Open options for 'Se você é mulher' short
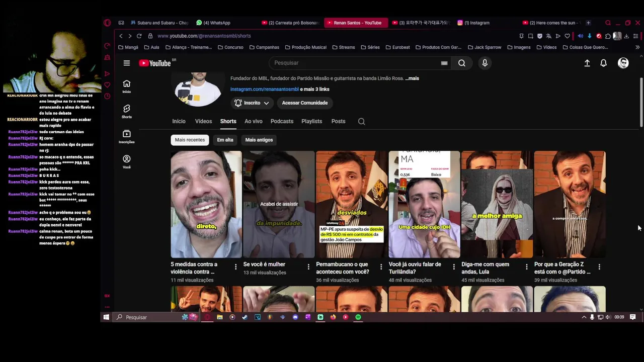 (308, 267)
